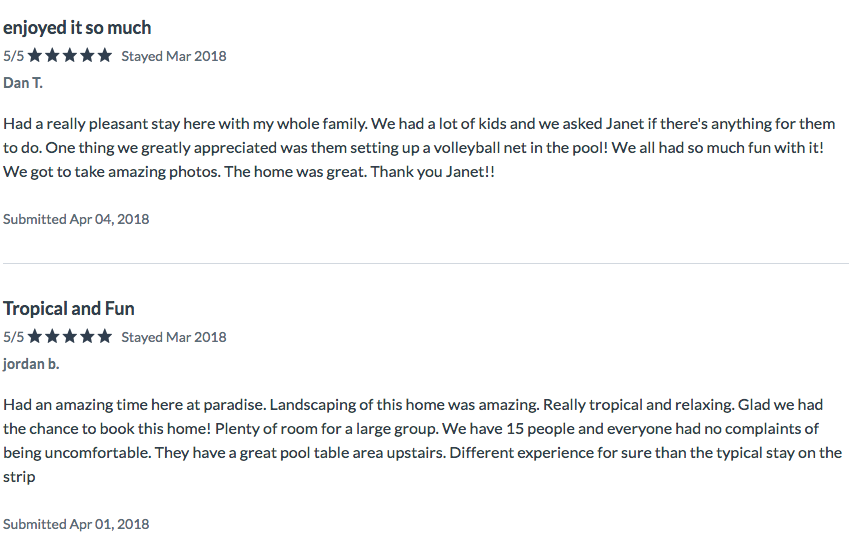The height and width of the screenshot is (543, 850).
Task: Click second star under 'enjoyed it so much'
Action: [x=53, y=55]
